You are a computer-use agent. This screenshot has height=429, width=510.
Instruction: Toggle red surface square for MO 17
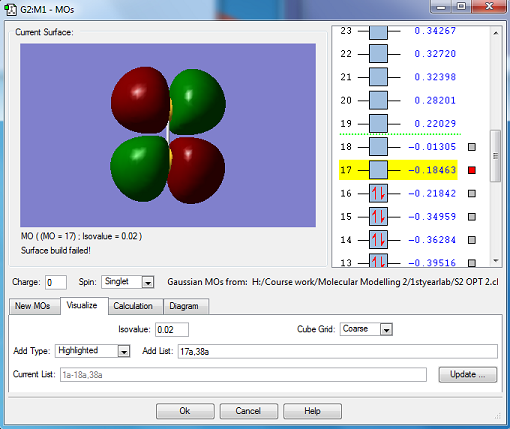(472, 170)
